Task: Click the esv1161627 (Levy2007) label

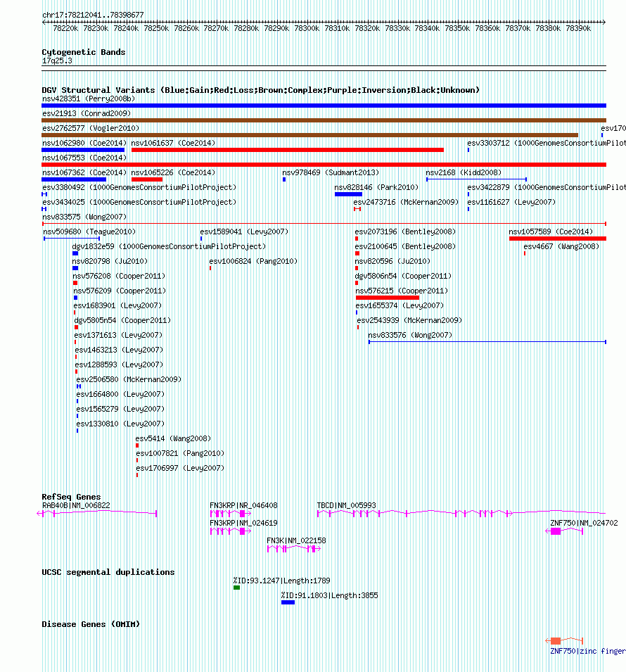Action: (511, 202)
